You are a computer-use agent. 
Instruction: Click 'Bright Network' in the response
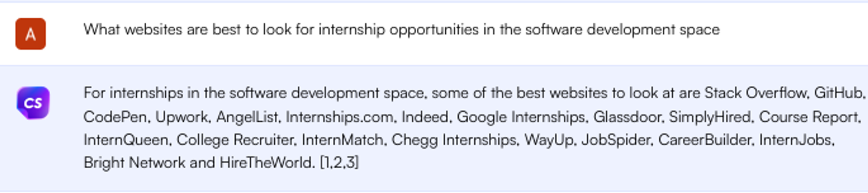[135, 163]
